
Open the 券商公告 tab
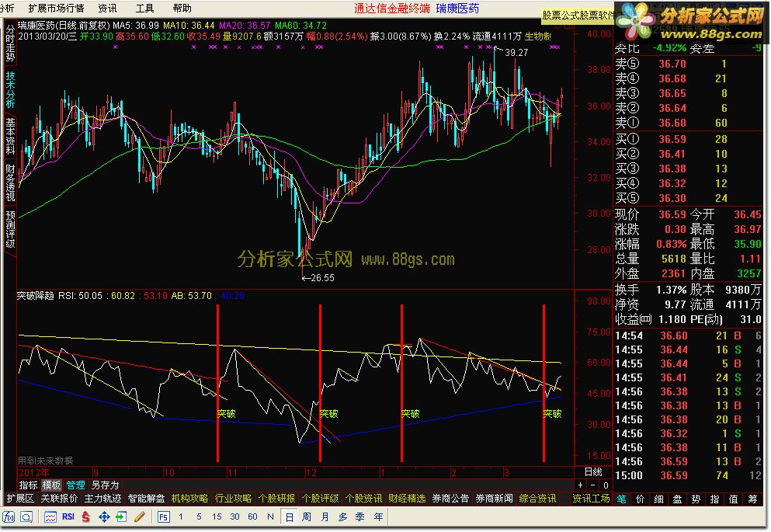tap(450, 499)
